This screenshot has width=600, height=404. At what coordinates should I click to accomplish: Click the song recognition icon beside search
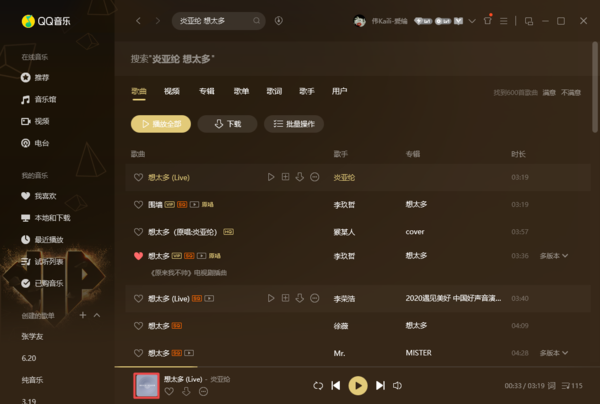pos(279,21)
